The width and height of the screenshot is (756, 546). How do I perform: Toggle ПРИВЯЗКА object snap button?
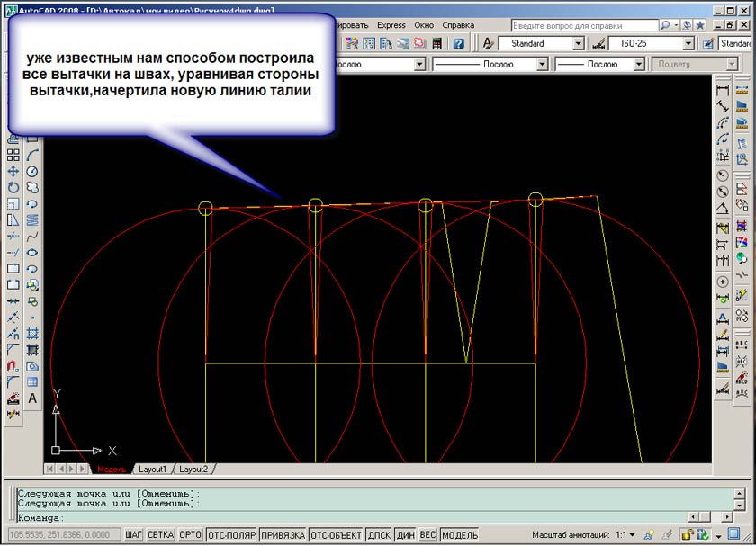[x=283, y=534]
